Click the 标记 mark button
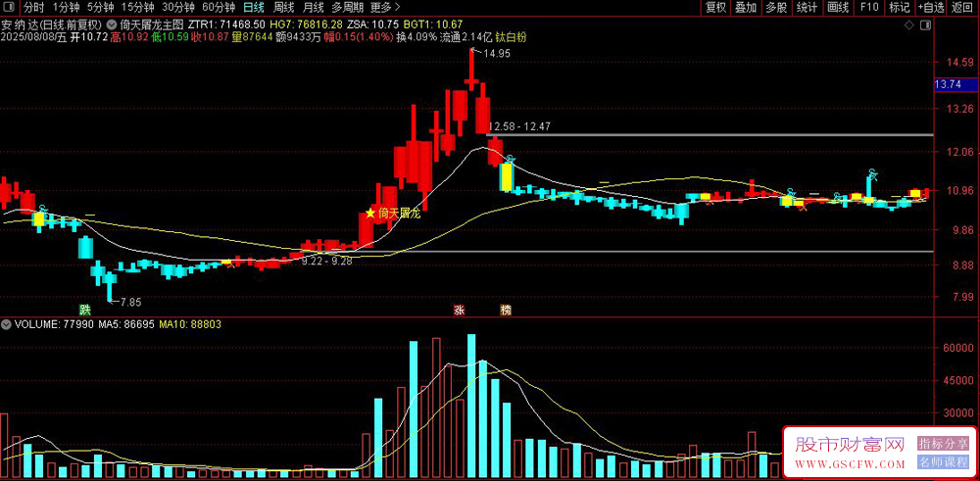 pyautogui.click(x=900, y=8)
